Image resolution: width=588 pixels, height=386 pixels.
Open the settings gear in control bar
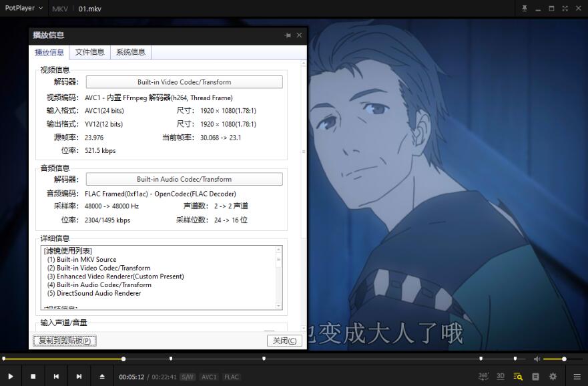tap(553, 377)
